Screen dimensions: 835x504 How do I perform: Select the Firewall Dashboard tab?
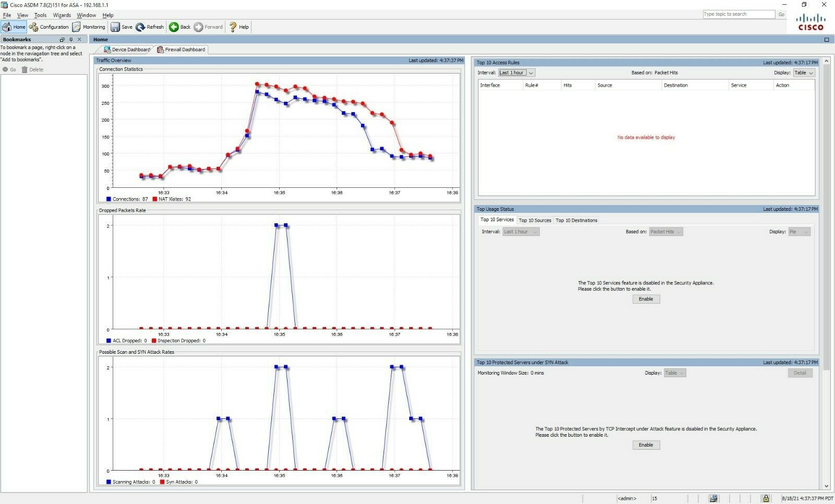click(x=181, y=50)
